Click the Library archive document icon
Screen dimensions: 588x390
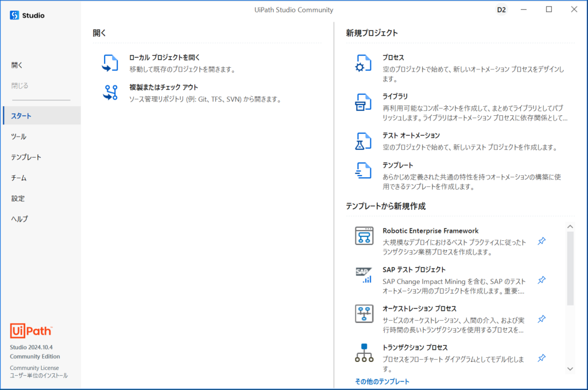pos(363,102)
